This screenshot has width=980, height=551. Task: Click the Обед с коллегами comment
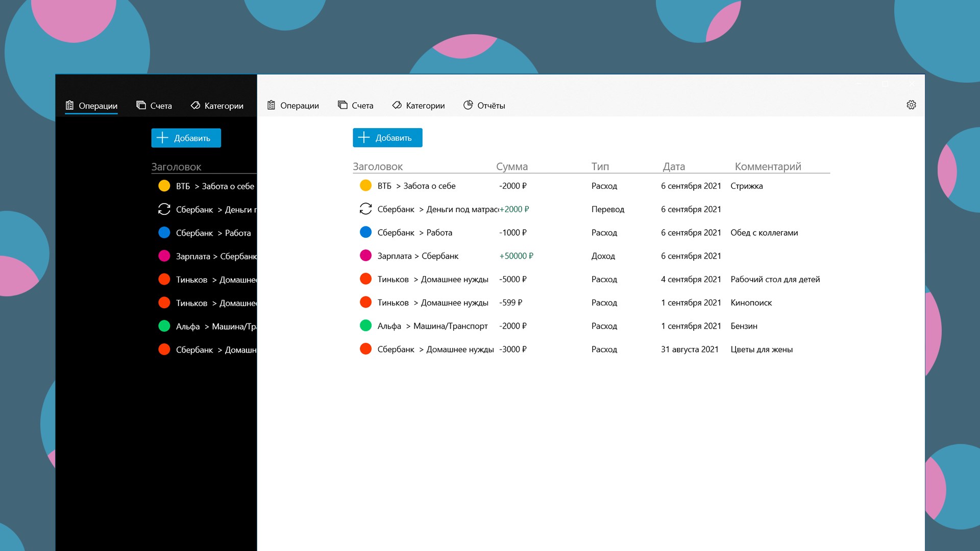point(764,233)
